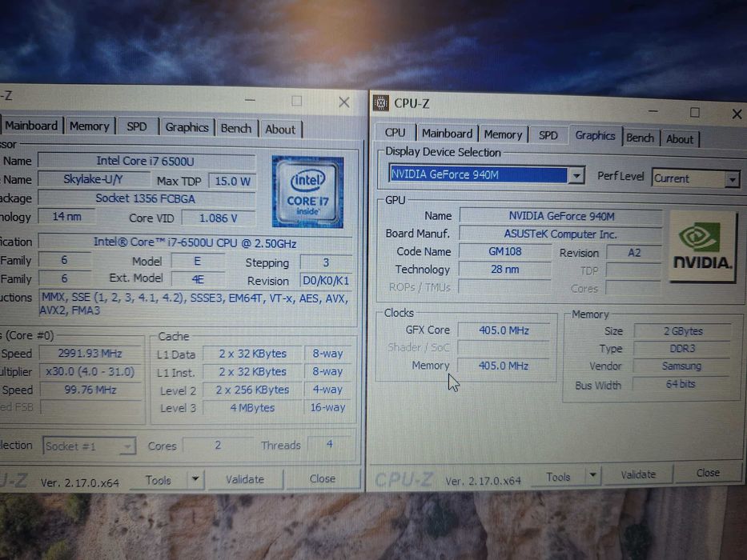Click the L1 Data 2 x 32 KBytes value
This screenshot has width=747, height=560.
(253, 354)
